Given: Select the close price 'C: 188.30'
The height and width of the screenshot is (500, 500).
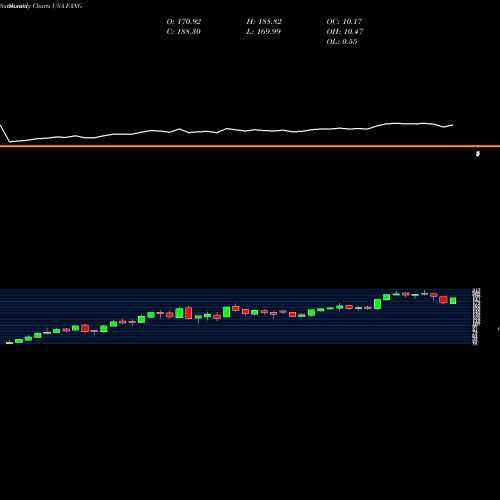Looking at the screenshot, I should (x=183, y=32).
